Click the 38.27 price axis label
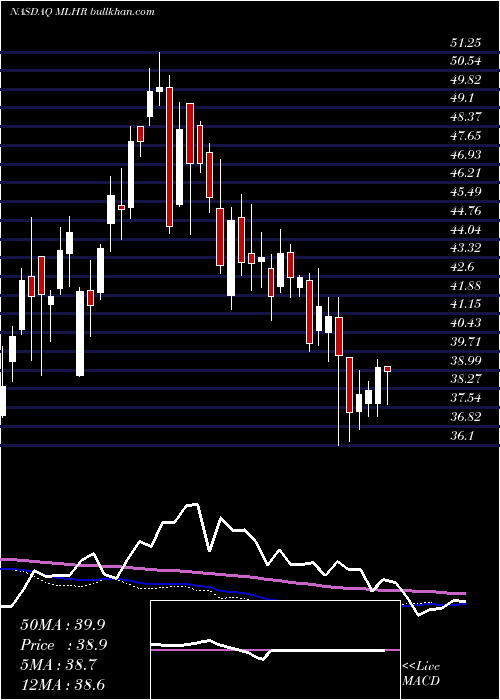Image resolution: width=500 pixels, height=700 pixels. click(466, 379)
